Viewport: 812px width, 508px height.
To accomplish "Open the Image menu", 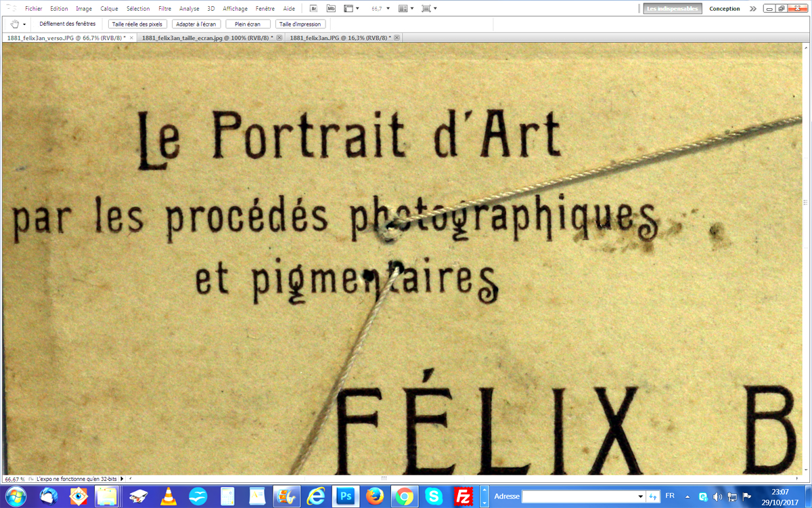I will 84,9.
